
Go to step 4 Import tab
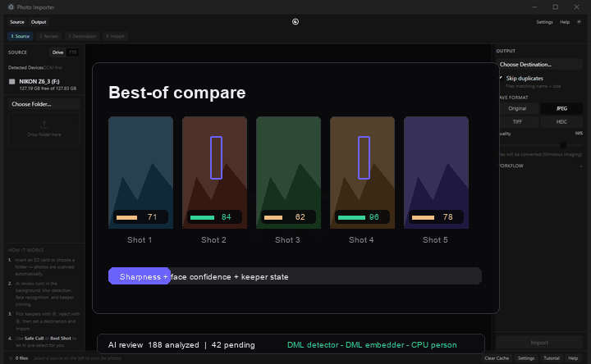[x=115, y=36]
